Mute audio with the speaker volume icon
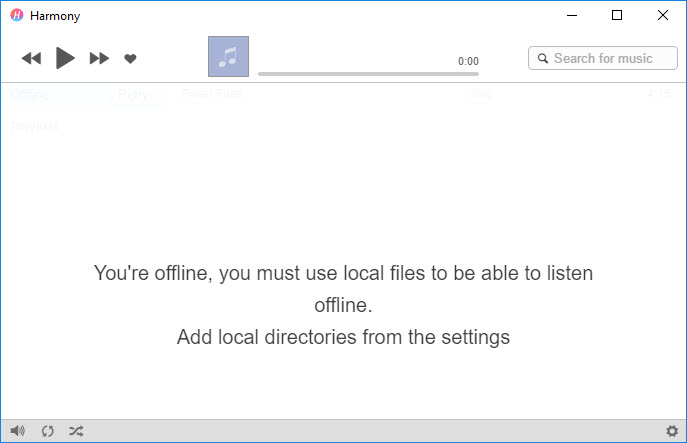 tap(18, 431)
